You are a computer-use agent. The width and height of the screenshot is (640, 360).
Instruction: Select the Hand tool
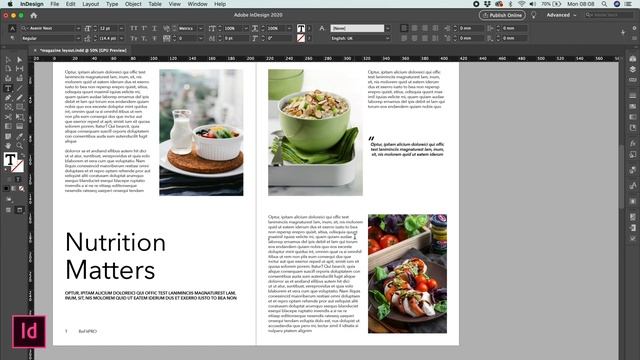[8, 146]
